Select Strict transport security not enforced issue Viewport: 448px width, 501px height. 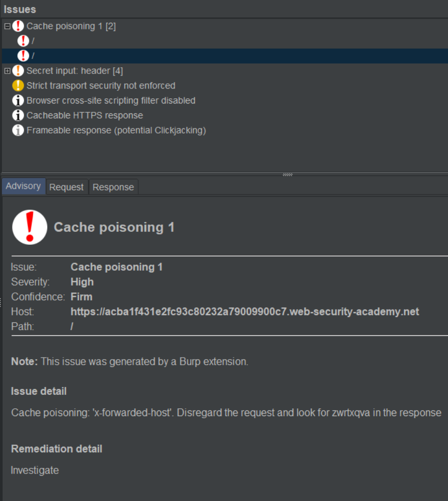[x=100, y=85]
